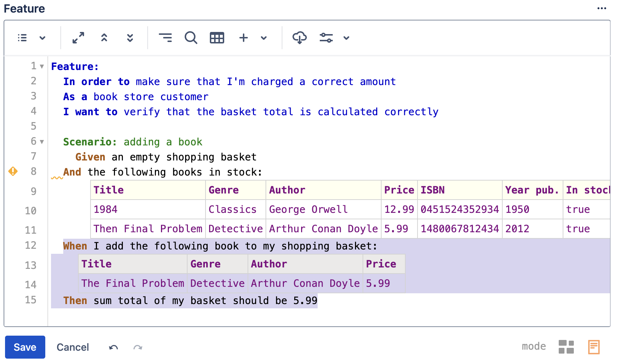Click the 'Feature' section heading
The image size is (618, 364).
[x=24, y=8]
